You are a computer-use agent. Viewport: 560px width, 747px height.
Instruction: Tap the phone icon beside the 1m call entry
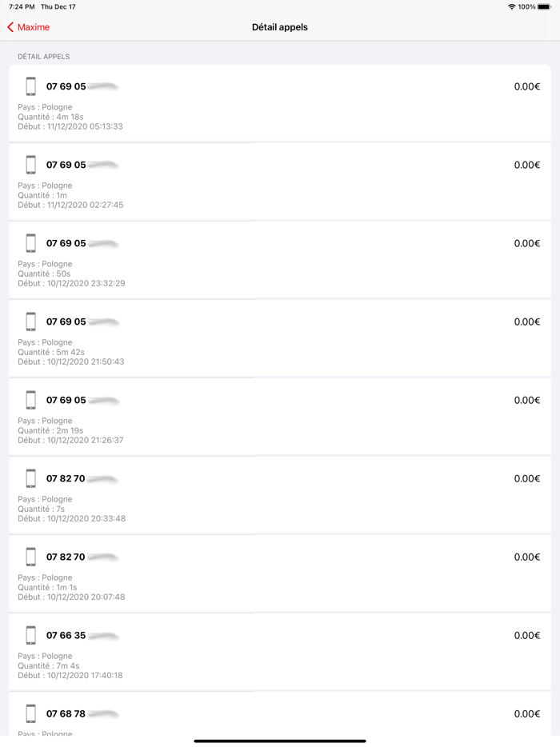coord(30,164)
